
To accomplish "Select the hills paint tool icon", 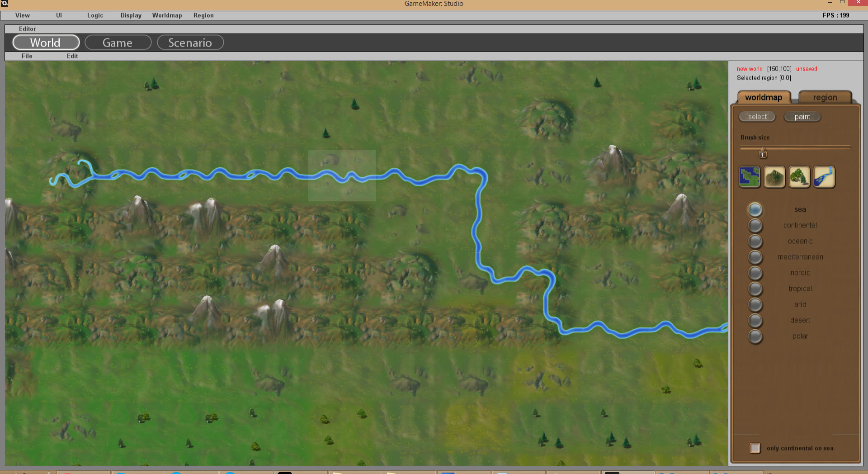I will (774, 177).
